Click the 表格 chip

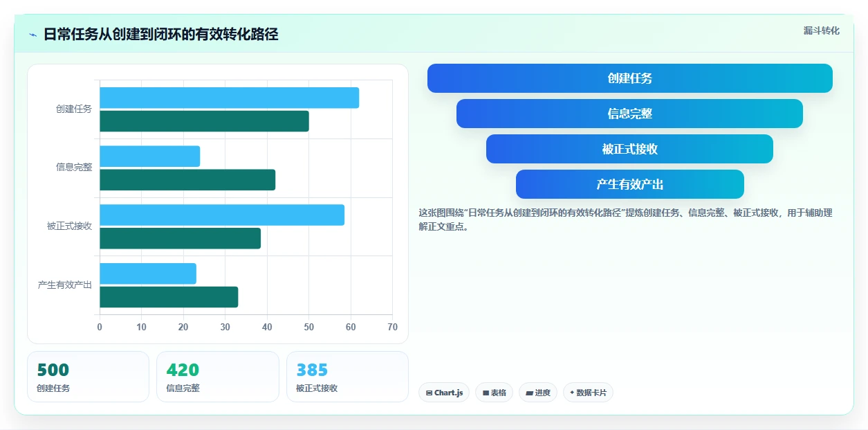pyautogui.click(x=494, y=393)
